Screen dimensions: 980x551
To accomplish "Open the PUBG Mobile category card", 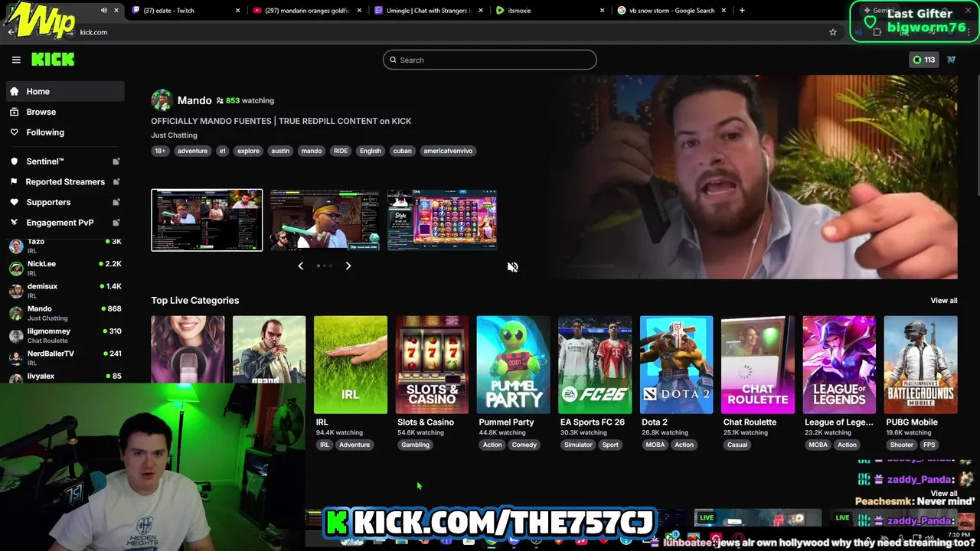I will [921, 365].
